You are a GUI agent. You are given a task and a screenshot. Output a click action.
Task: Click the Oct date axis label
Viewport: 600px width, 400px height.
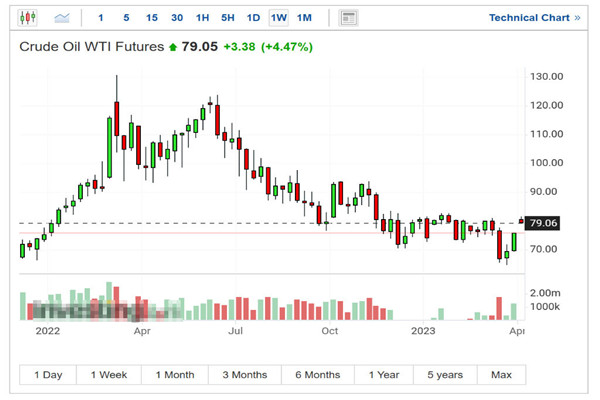coord(329,331)
